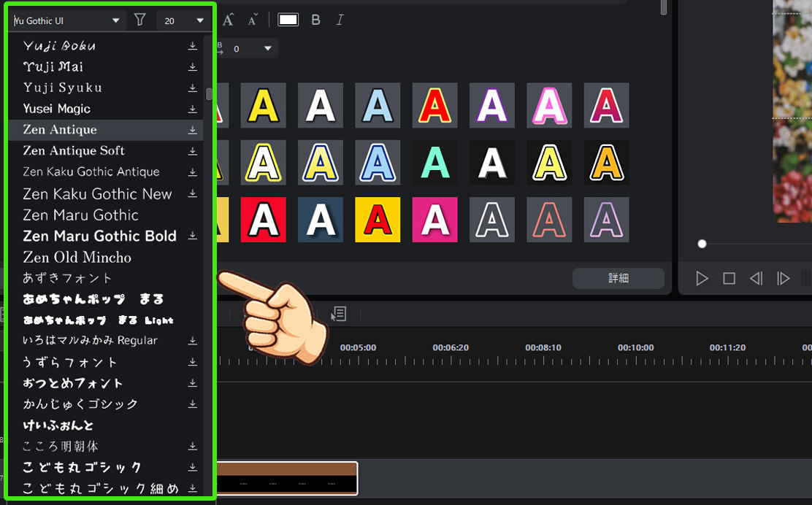Image resolution: width=812 pixels, height=505 pixels.
Task: Decrease font size with the smaller A icon
Action: (253, 20)
